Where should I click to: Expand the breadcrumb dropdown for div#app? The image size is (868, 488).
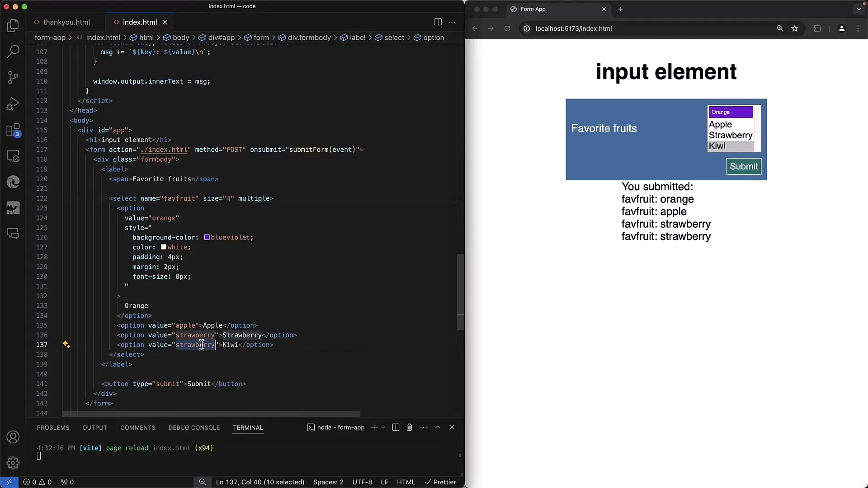click(x=221, y=37)
